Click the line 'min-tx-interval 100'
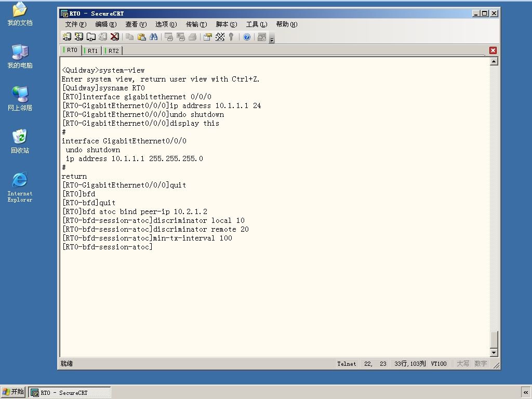The height and width of the screenshot is (399, 532). coord(147,238)
